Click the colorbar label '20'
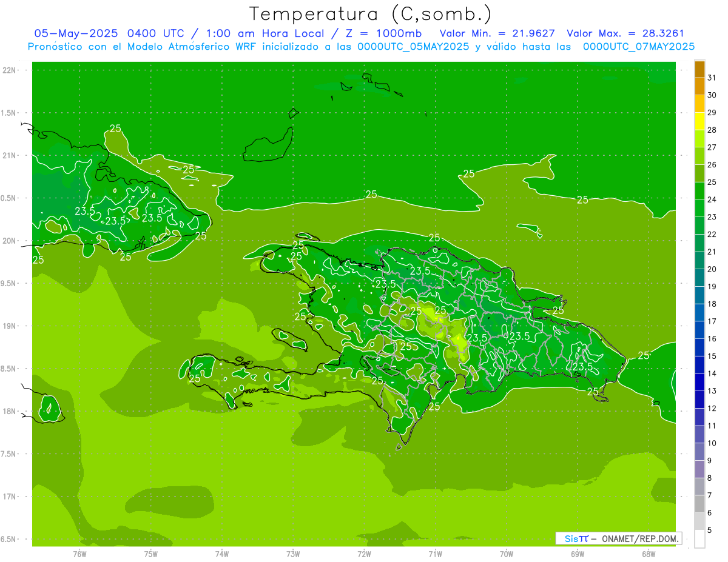Viewport: 728px width, 562px height. [x=712, y=269]
